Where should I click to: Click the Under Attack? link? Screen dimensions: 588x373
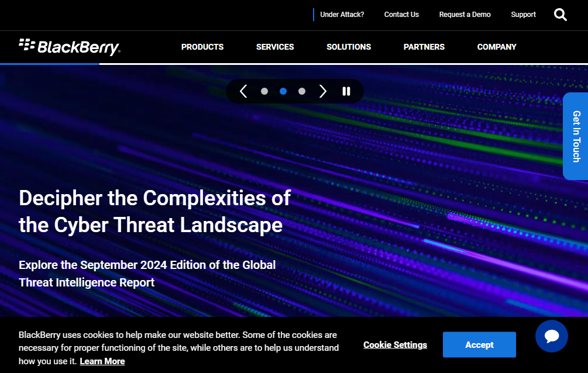pos(342,15)
